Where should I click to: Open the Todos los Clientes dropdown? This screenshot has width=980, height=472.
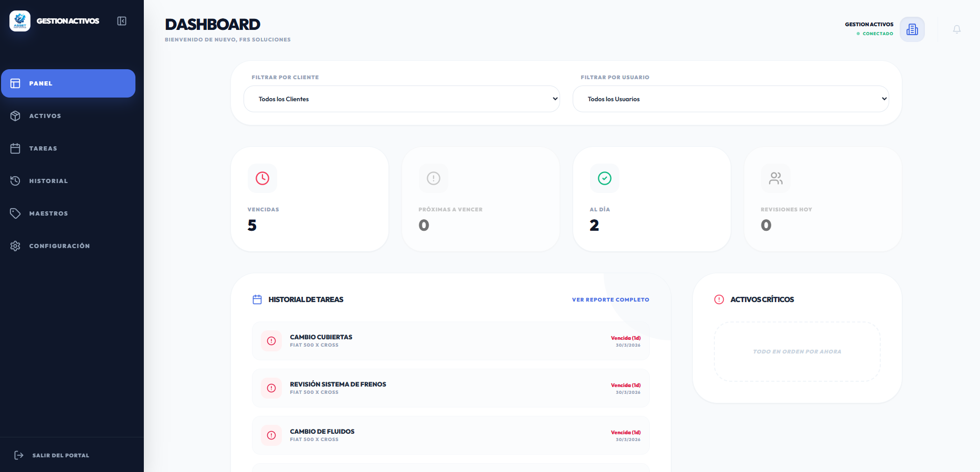point(402,99)
